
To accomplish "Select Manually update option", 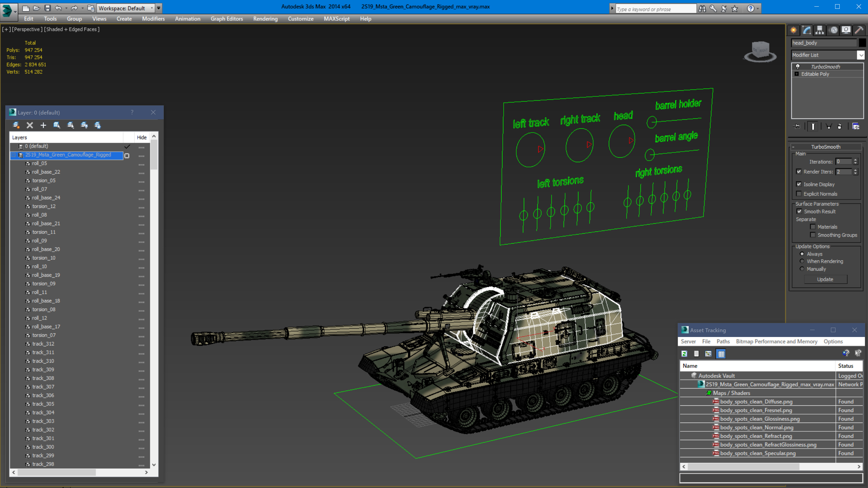I will coord(802,269).
